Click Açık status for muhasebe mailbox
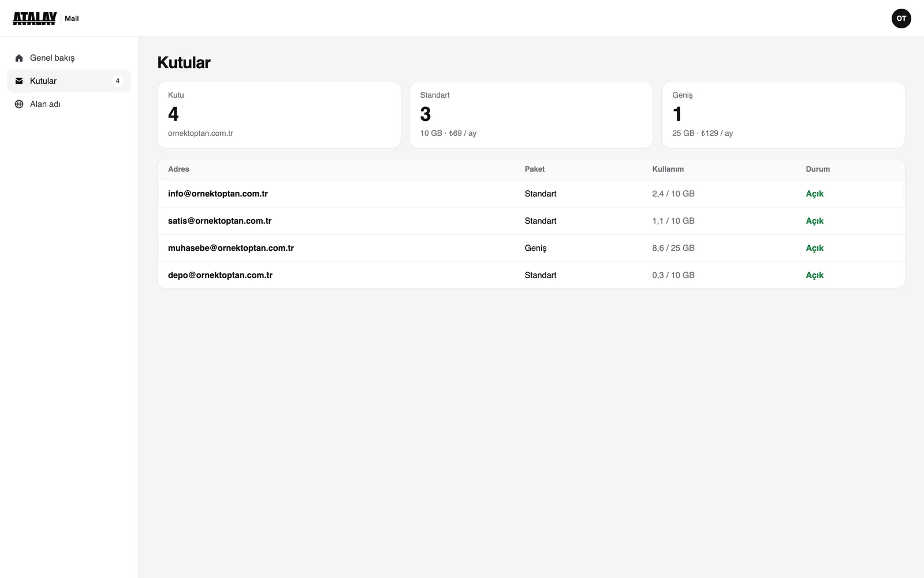 pos(815,248)
